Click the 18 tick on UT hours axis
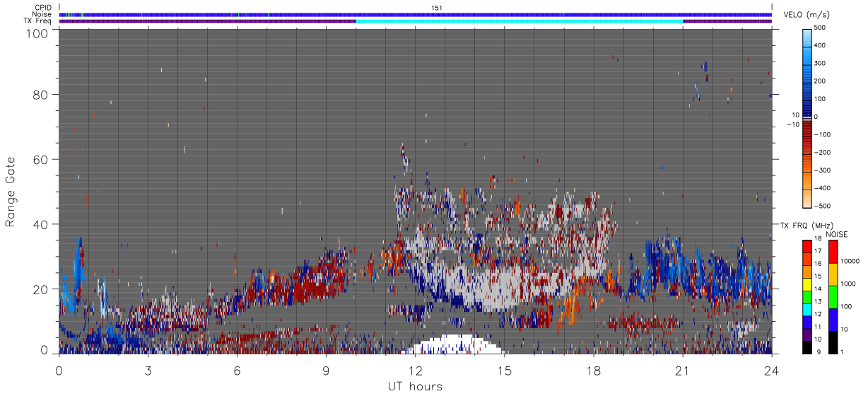This screenshot has height=401, width=868. pyautogui.click(x=594, y=370)
